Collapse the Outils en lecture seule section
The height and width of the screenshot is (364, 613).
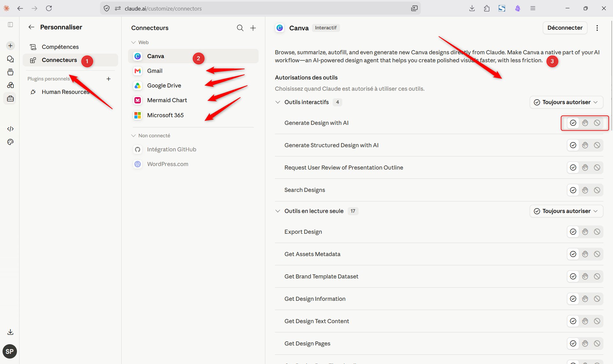pos(278,211)
